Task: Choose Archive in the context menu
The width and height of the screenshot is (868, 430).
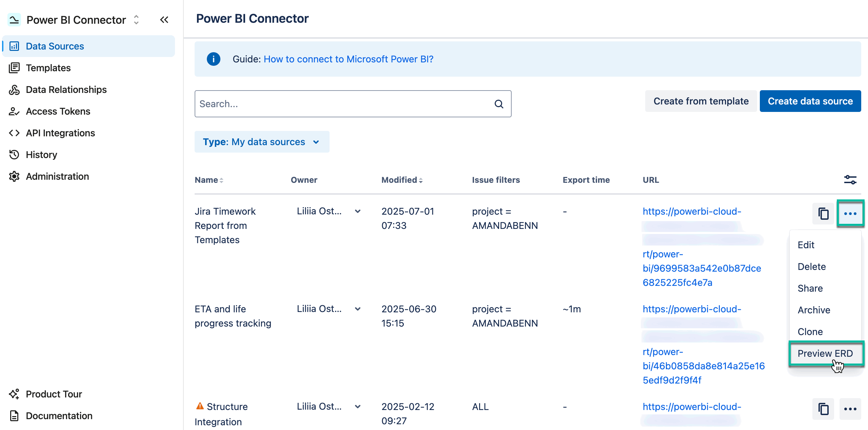Action: (814, 310)
